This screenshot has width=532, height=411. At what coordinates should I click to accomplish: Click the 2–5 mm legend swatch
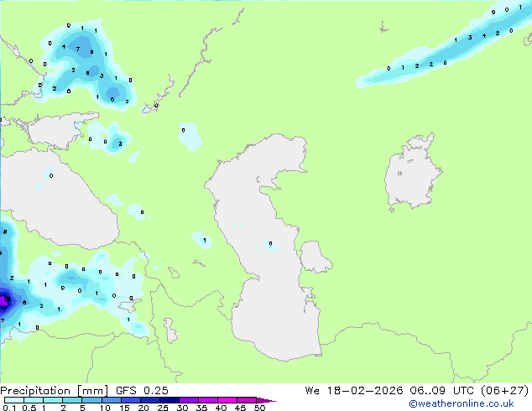click(x=72, y=400)
